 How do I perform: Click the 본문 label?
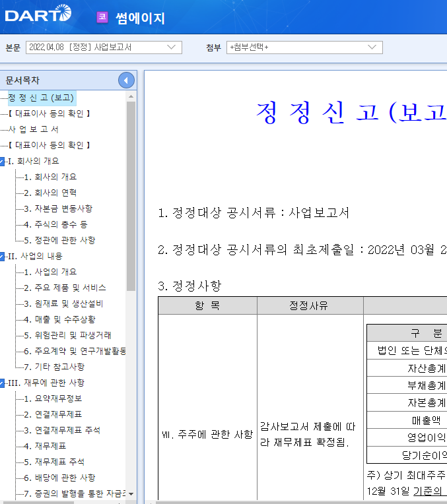click(x=13, y=47)
